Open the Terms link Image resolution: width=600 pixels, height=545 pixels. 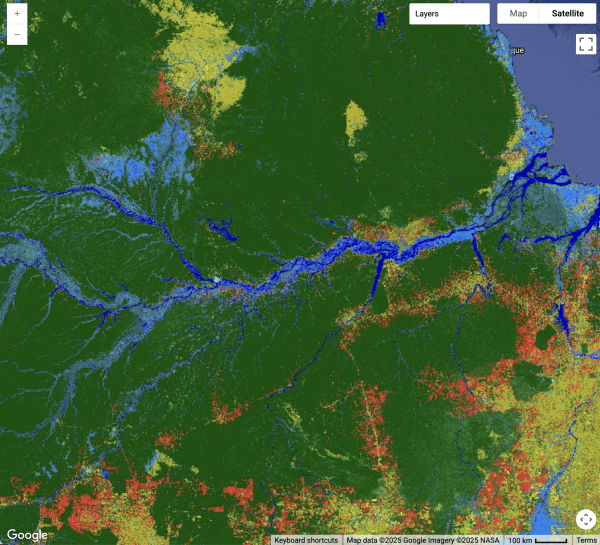586,540
